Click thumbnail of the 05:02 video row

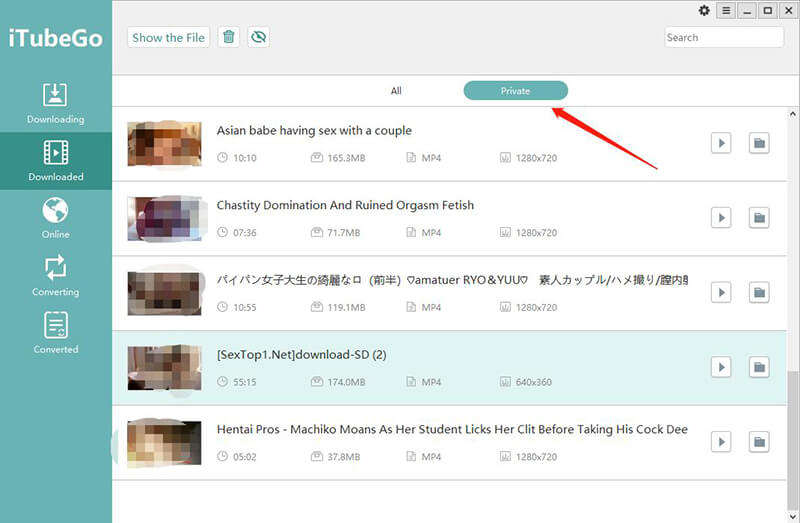(164, 443)
